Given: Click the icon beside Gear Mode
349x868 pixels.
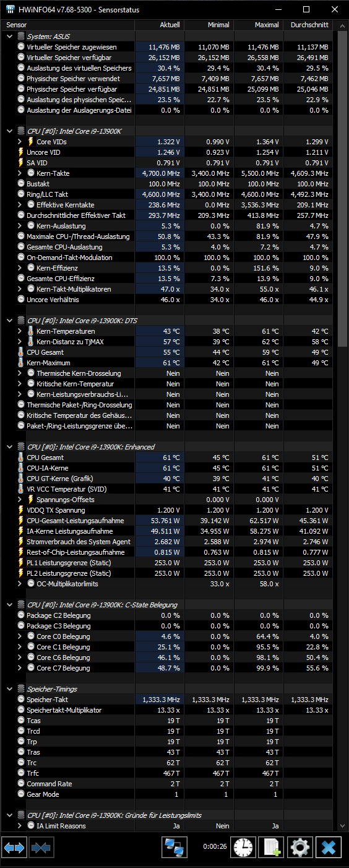Looking at the screenshot, I should [21, 794].
